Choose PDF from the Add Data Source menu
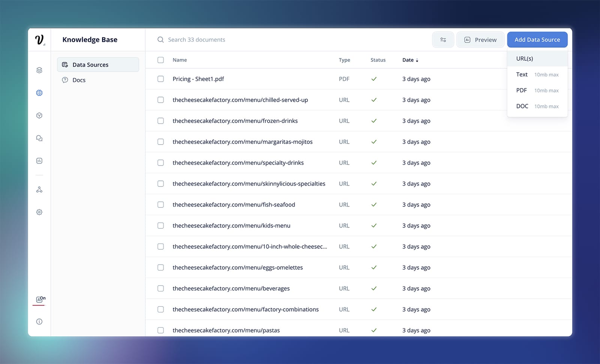Image resolution: width=600 pixels, height=364 pixels. click(x=537, y=90)
